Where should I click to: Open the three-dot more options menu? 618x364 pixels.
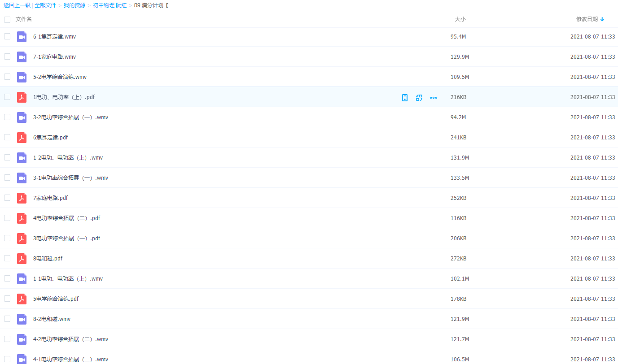[x=434, y=98]
